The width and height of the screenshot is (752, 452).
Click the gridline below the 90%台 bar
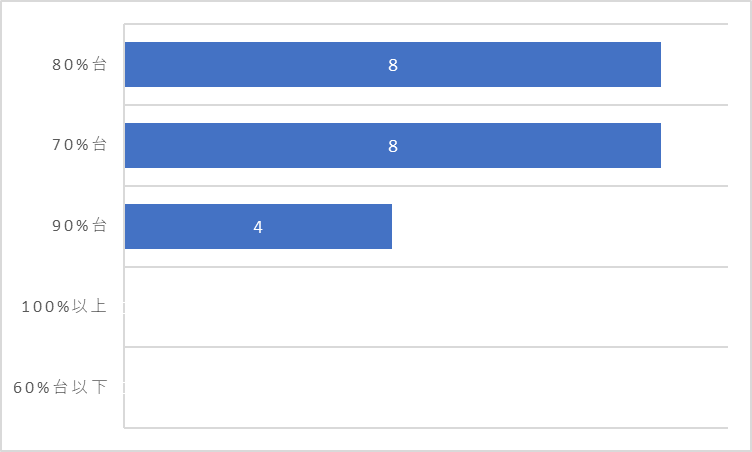click(426, 267)
